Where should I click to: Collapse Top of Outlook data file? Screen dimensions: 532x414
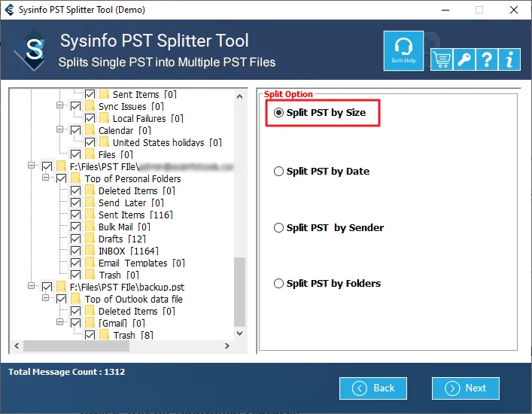point(45,298)
